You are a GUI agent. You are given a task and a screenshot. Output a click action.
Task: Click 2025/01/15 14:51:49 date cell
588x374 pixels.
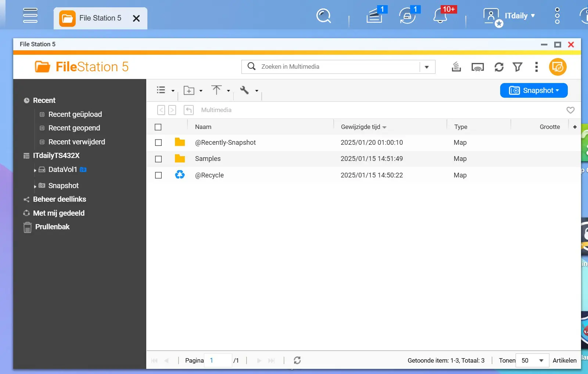[372, 159]
